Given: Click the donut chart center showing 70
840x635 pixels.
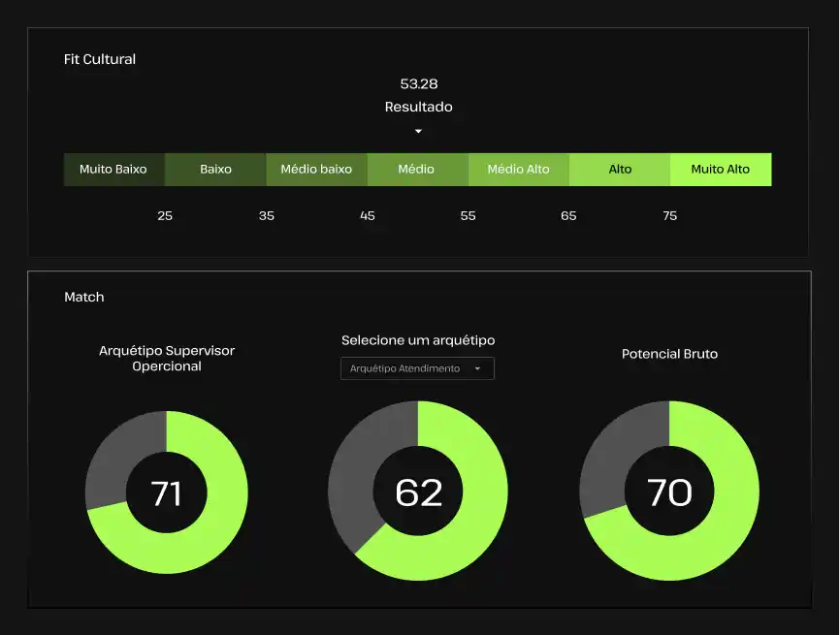Looking at the screenshot, I should (x=669, y=492).
